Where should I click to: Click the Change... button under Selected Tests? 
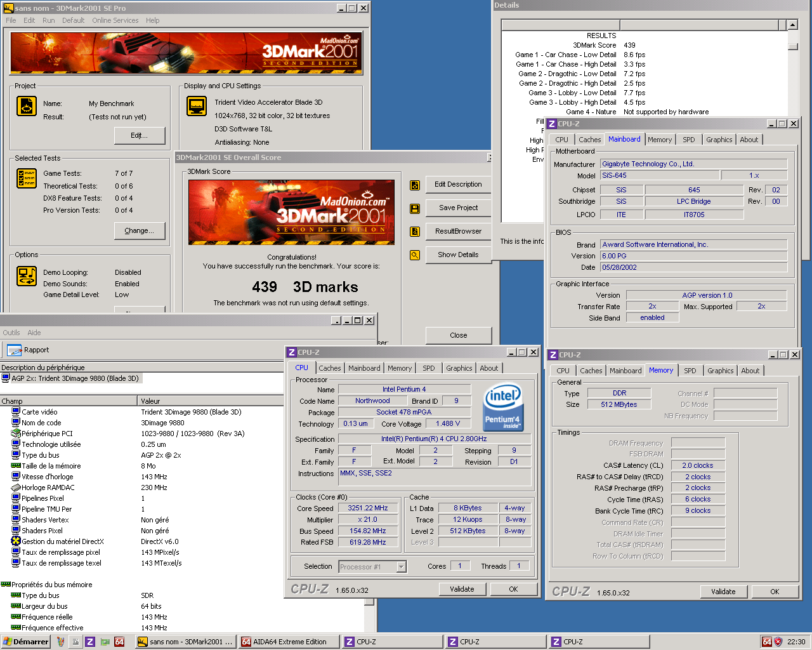[x=140, y=230]
